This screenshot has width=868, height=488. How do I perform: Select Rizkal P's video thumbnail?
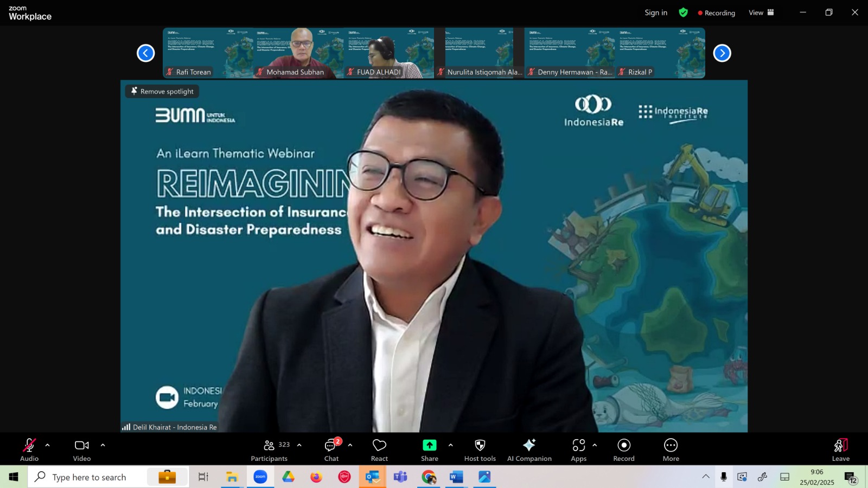click(x=660, y=53)
